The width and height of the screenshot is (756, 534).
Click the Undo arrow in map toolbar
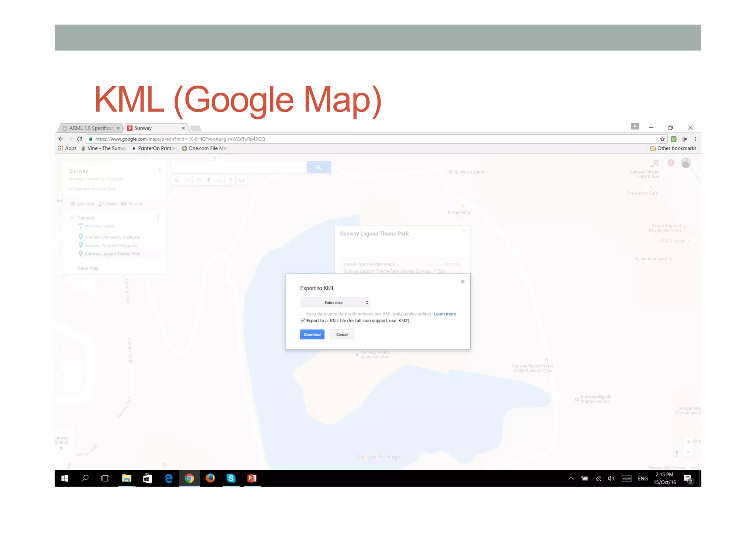(177, 180)
